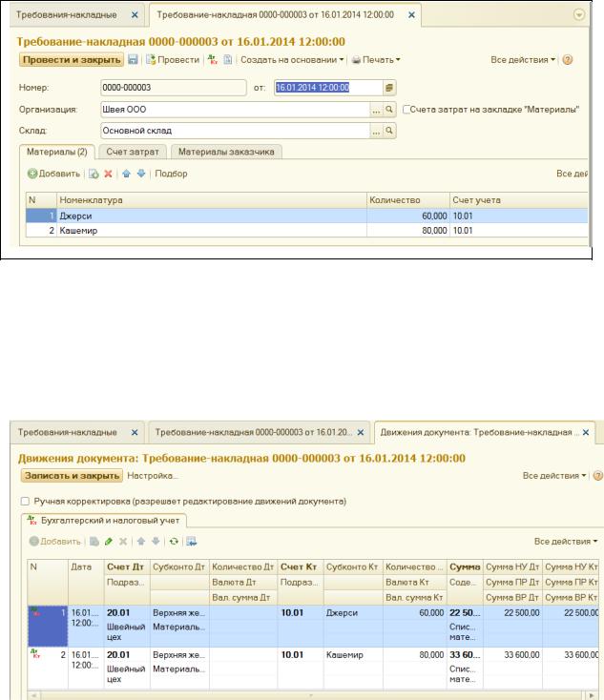Click the Номер input field
The height and width of the screenshot is (700, 604).
174,88
